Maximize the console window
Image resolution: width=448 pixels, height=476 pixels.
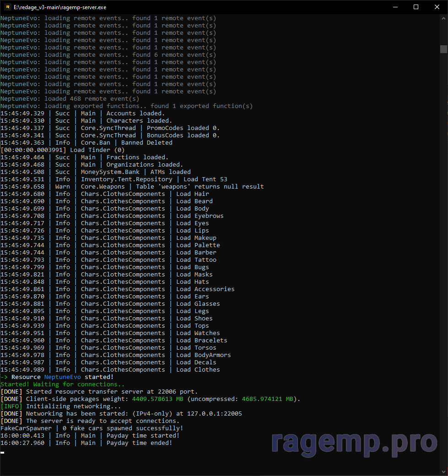tap(416, 7)
